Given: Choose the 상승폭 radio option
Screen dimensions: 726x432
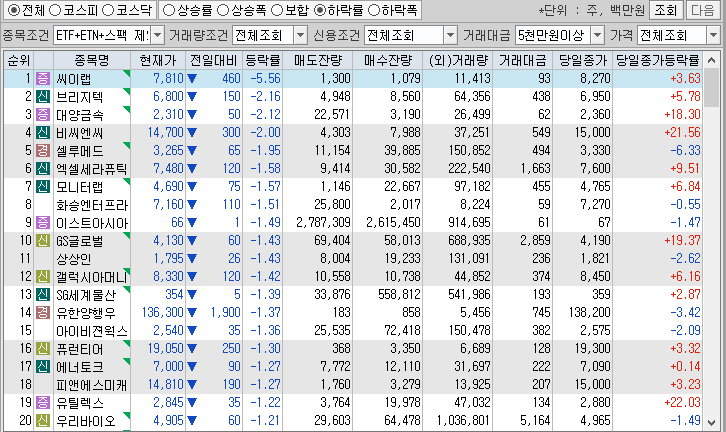Looking at the screenshot, I should click(223, 10).
